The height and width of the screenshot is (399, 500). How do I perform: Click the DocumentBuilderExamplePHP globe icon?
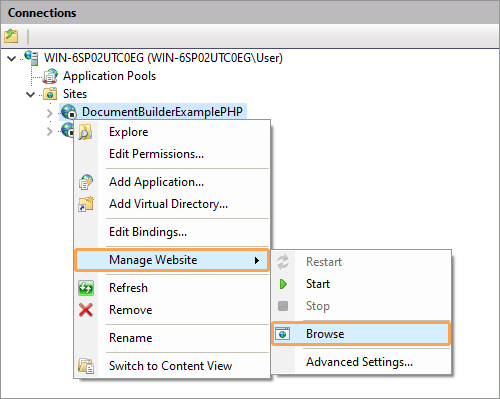coord(69,112)
